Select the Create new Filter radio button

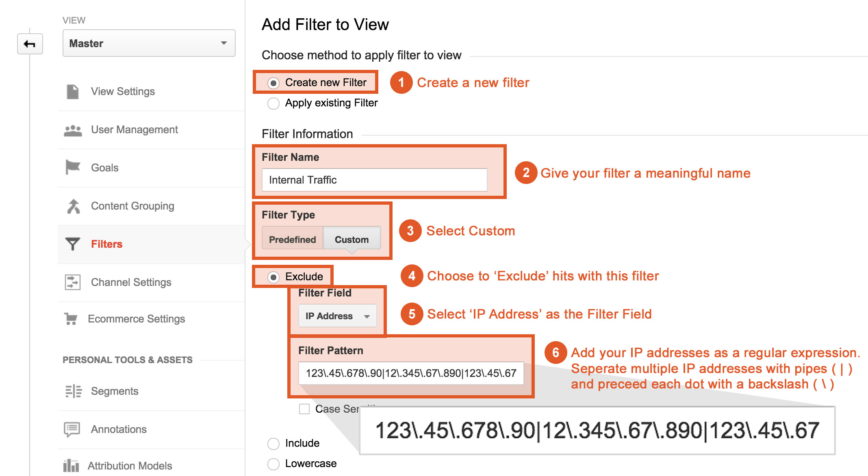pyautogui.click(x=273, y=83)
